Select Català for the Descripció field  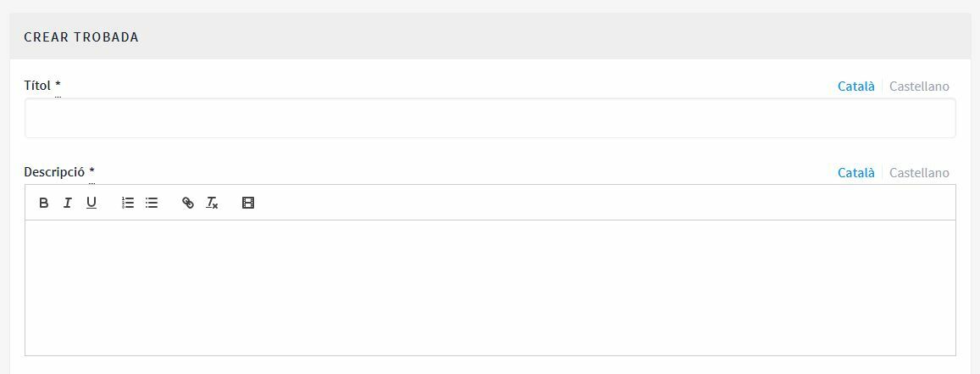[x=855, y=173]
